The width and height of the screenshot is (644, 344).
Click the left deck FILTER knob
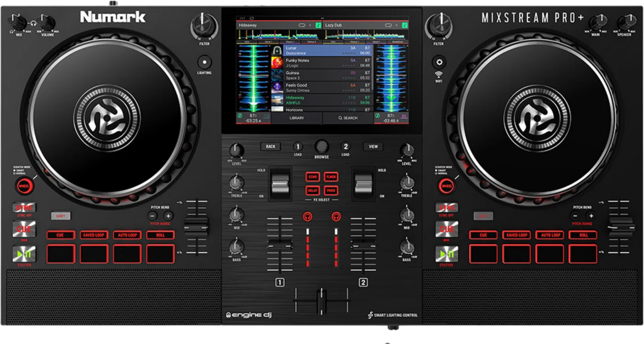coord(204,26)
